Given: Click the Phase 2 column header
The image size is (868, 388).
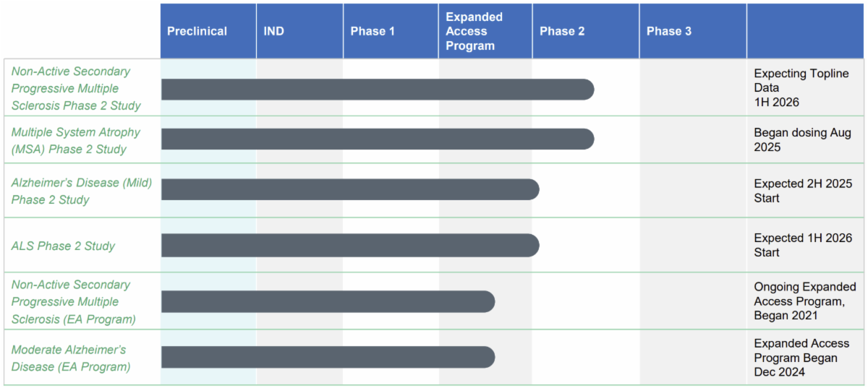Looking at the screenshot, I should pyautogui.click(x=562, y=31).
